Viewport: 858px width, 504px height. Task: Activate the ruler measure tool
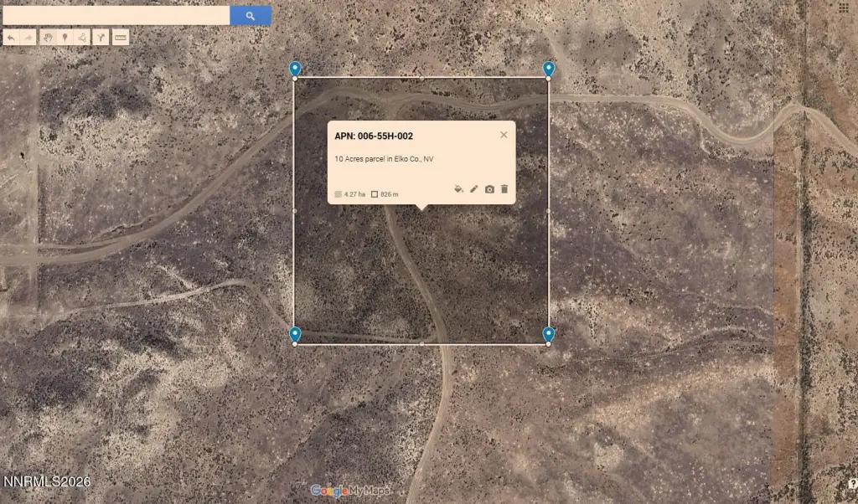point(121,38)
